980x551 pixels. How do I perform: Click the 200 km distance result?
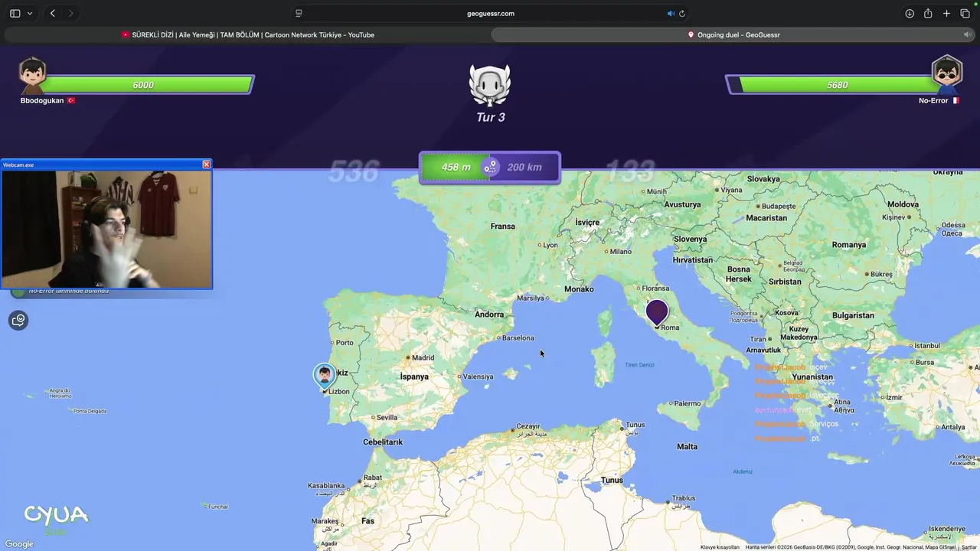pos(524,167)
